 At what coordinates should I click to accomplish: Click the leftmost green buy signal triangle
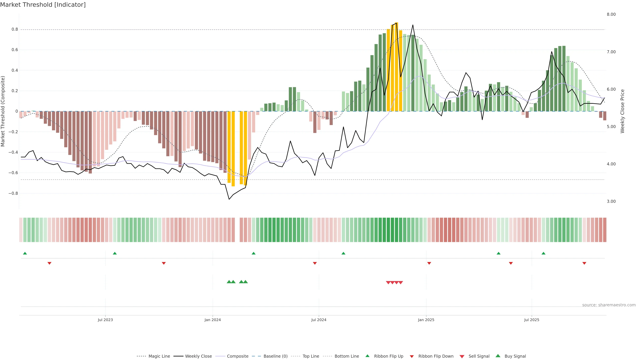[229, 282]
